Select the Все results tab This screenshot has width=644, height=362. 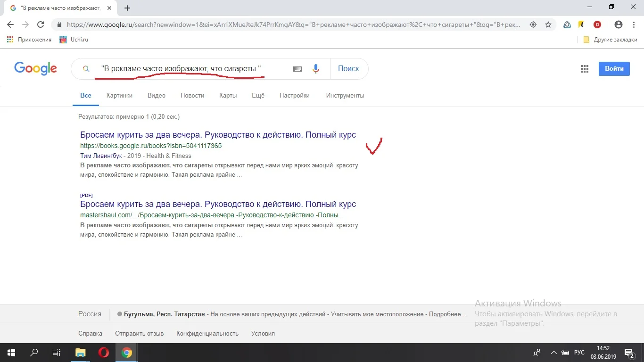pyautogui.click(x=86, y=95)
